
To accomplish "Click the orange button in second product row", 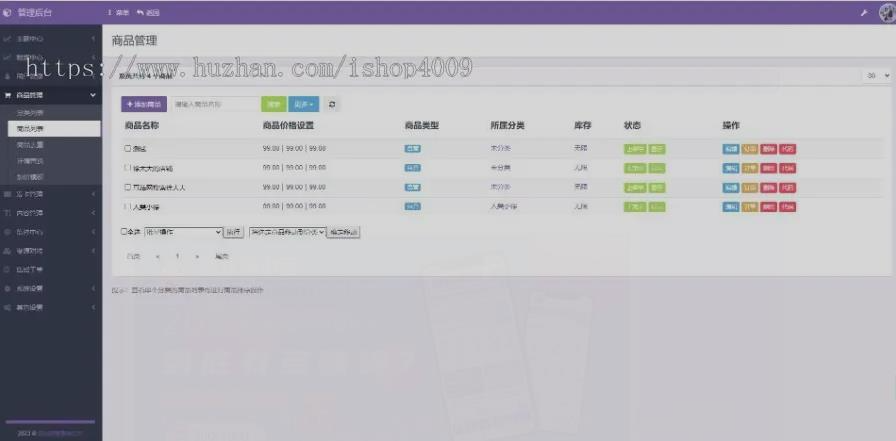I will tap(750, 168).
